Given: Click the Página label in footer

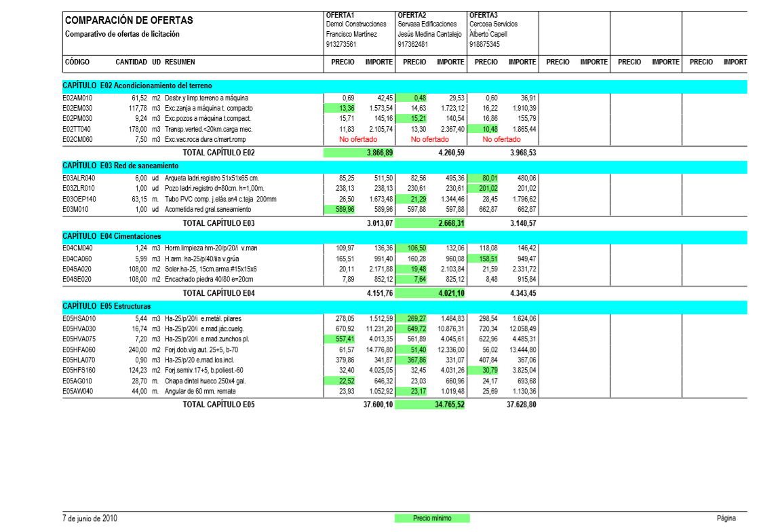Looking at the screenshot, I should click(726, 518).
